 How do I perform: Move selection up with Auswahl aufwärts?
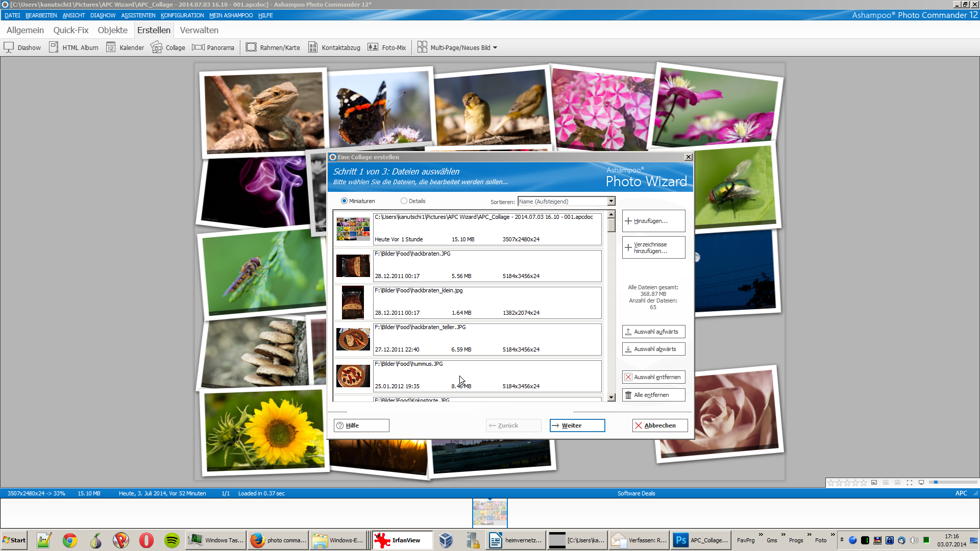point(653,332)
